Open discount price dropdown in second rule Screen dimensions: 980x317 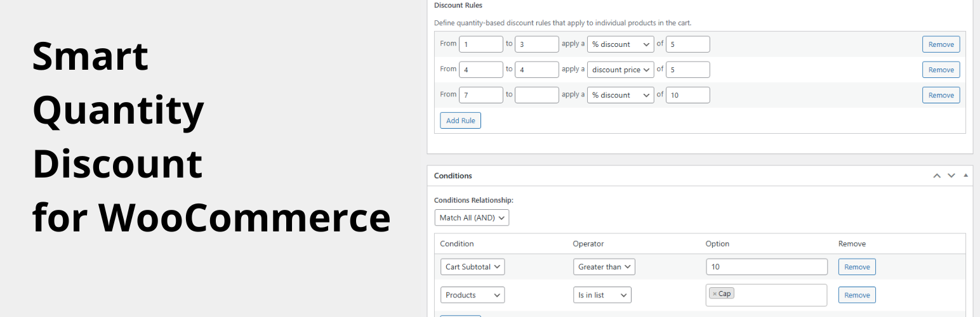[x=620, y=70]
